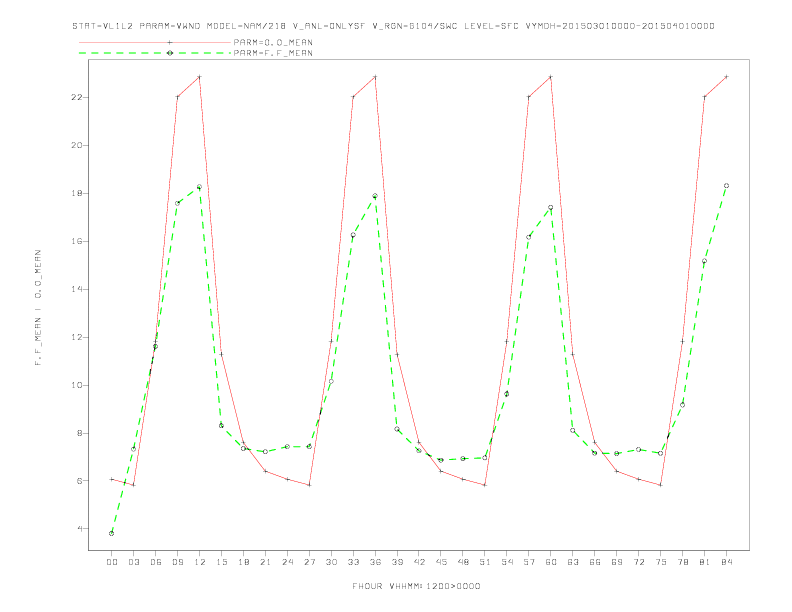Click x-axis tick label 24
This screenshot has width=792, height=612.
[x=287, y=562]
